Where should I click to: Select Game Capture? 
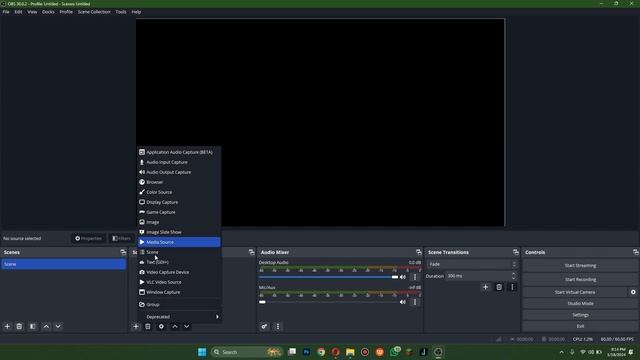[x=180, y=212]
